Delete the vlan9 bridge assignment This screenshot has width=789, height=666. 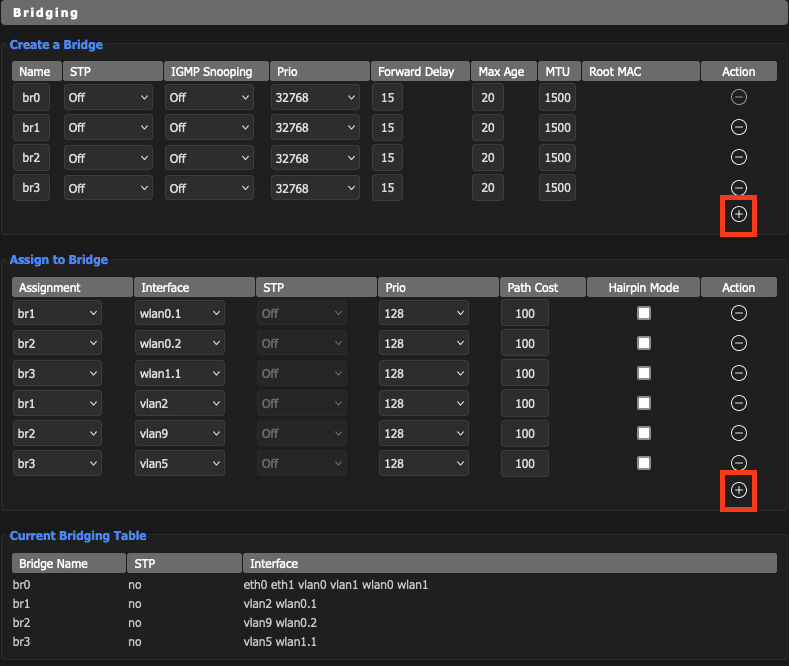click(738, 433)
